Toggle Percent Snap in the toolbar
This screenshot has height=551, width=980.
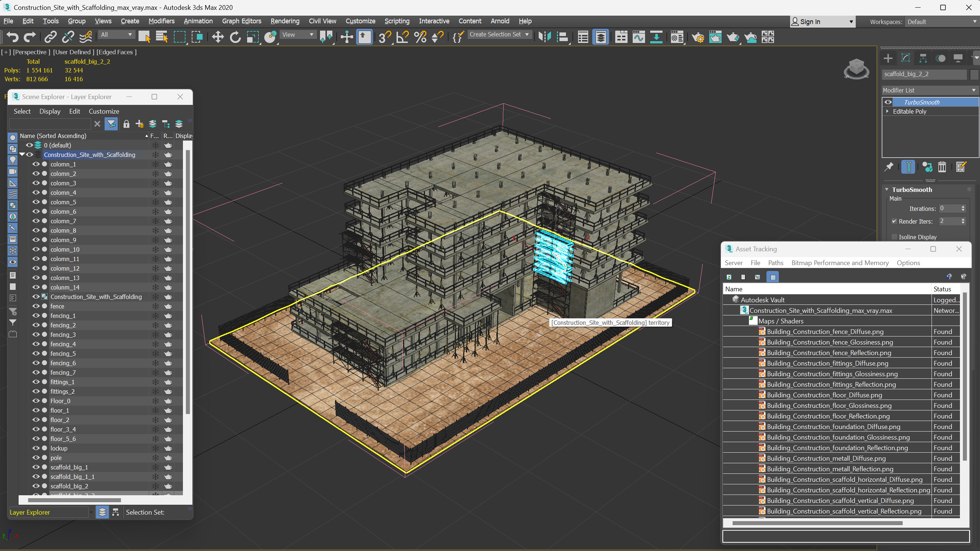click(x=420, y=37)
